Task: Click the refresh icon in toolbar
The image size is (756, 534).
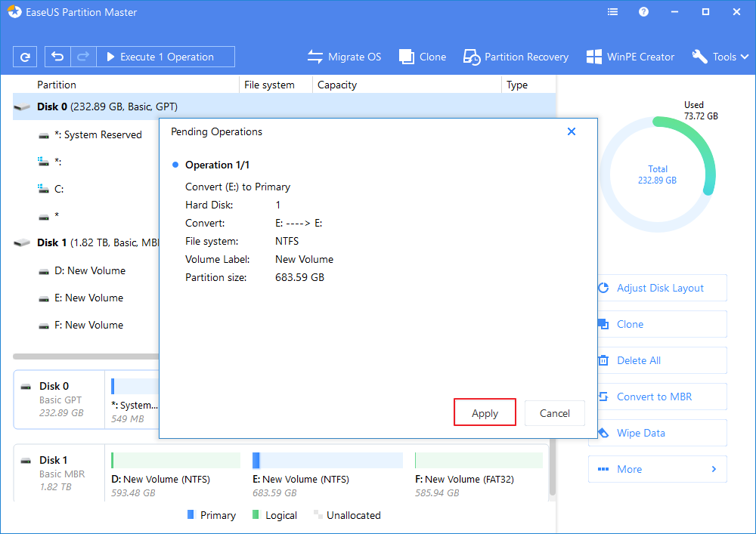Action: pos(25,57)
